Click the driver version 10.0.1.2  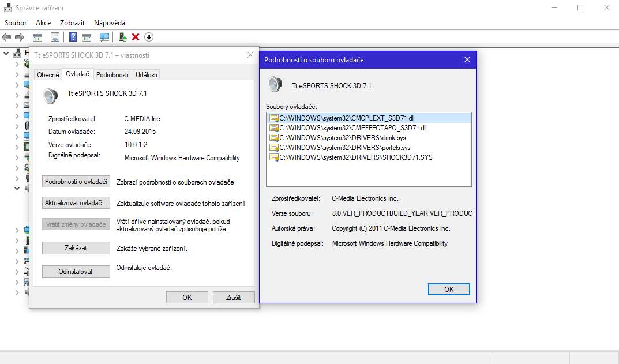pos(136,145)
